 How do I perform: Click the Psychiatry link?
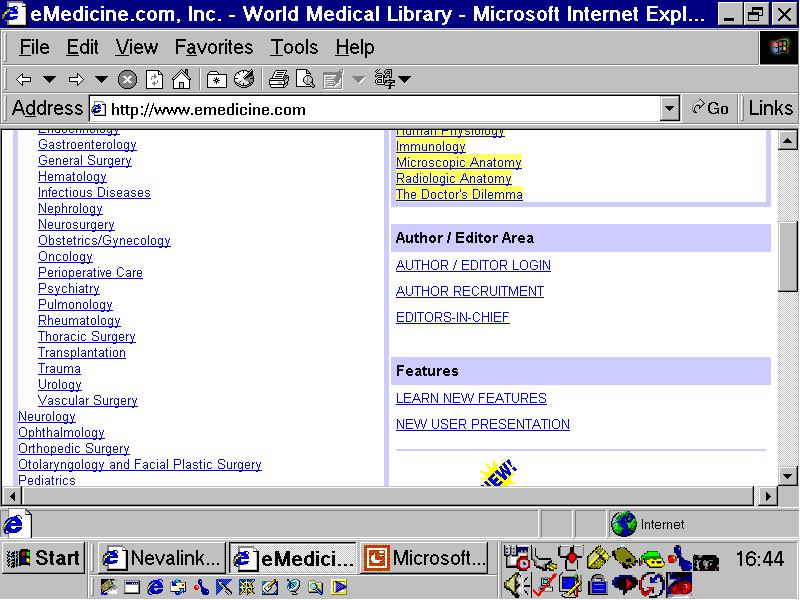[x=69, y=289]
